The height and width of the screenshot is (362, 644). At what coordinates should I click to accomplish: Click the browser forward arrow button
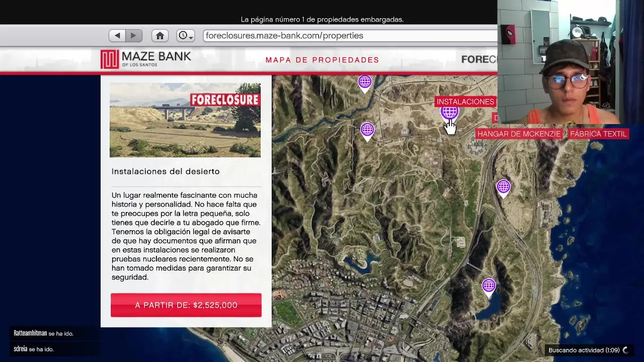click(x=134, y=36)
